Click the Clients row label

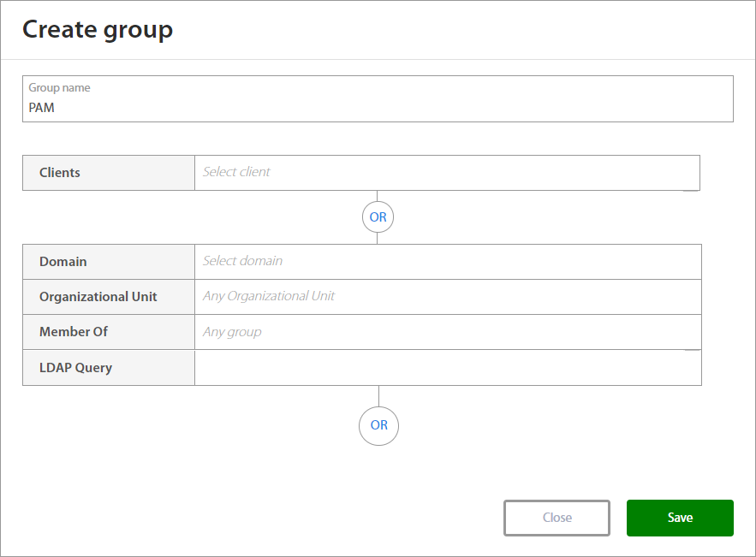pos(60,173)
